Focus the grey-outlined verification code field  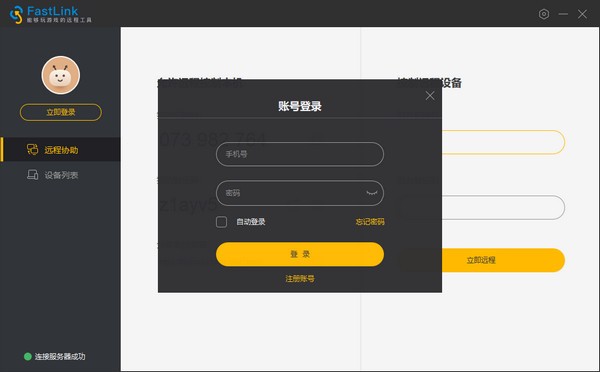[x=503, y=207]
